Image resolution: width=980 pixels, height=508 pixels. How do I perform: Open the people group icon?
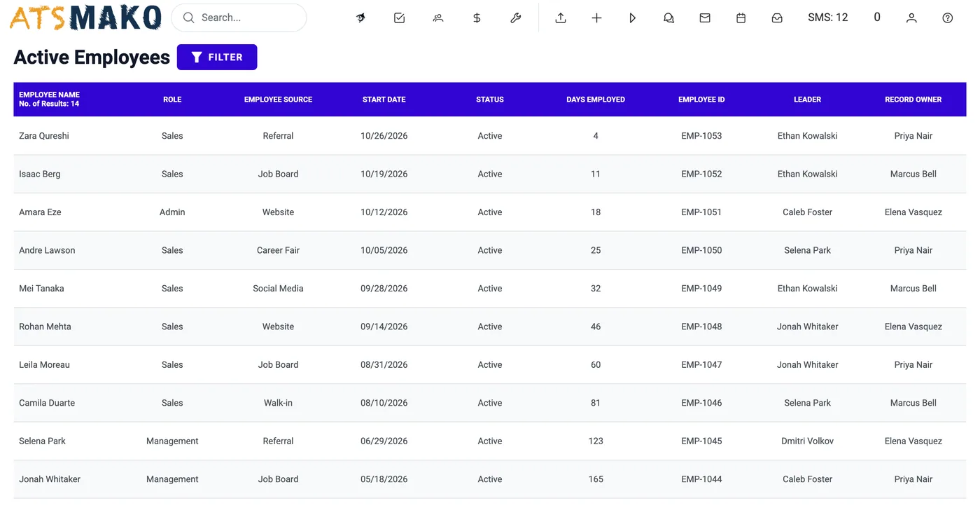click(x=438, y=18)
